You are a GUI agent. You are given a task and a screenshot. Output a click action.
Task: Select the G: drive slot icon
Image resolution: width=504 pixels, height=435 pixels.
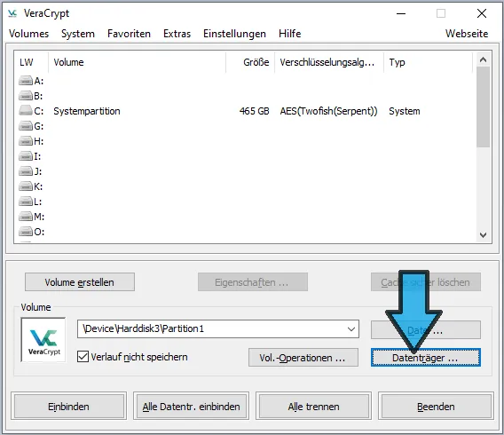(x=26, y=126)
